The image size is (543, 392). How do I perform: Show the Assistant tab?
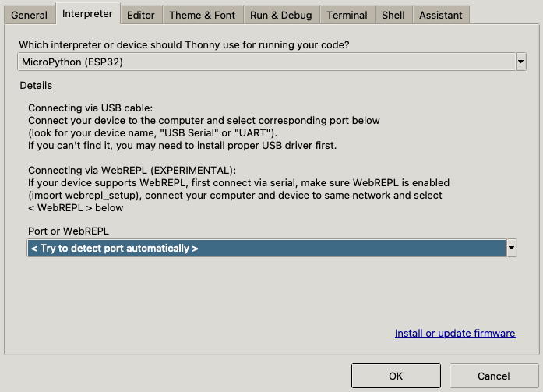tap(440, 15)
